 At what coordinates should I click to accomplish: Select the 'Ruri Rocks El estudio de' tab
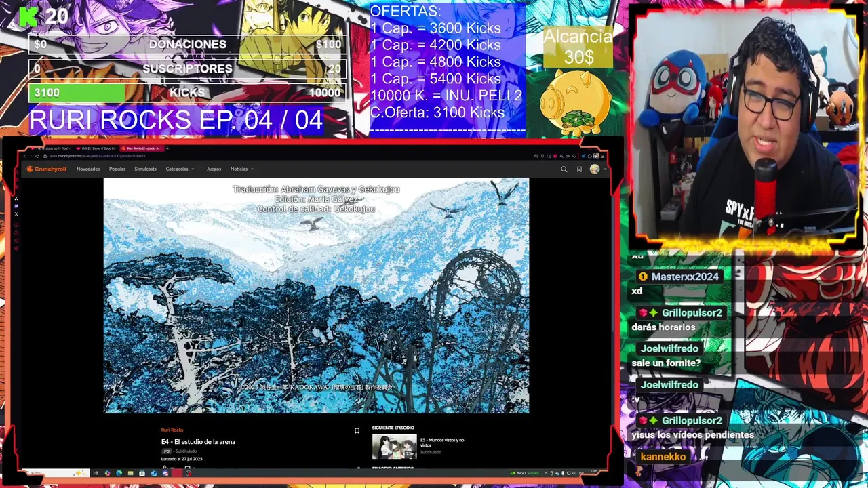[x=142, y=148]
